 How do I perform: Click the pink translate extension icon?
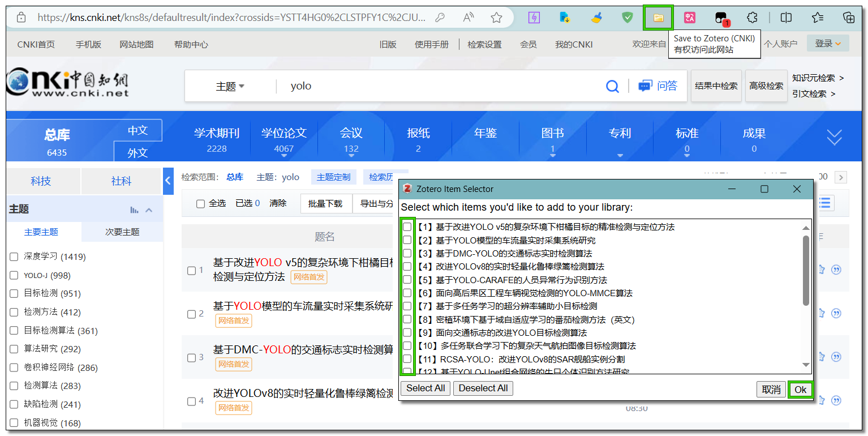tap(689, 18)
